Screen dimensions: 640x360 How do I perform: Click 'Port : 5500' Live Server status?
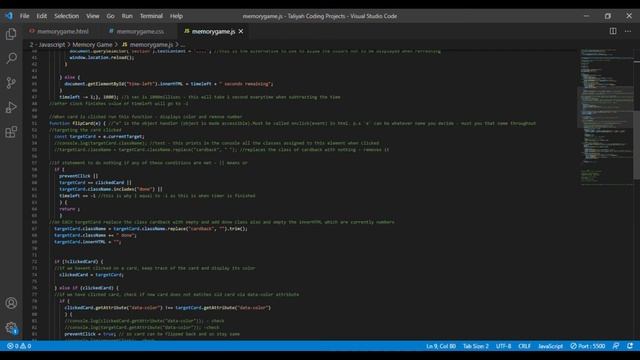tap(588, 346)
